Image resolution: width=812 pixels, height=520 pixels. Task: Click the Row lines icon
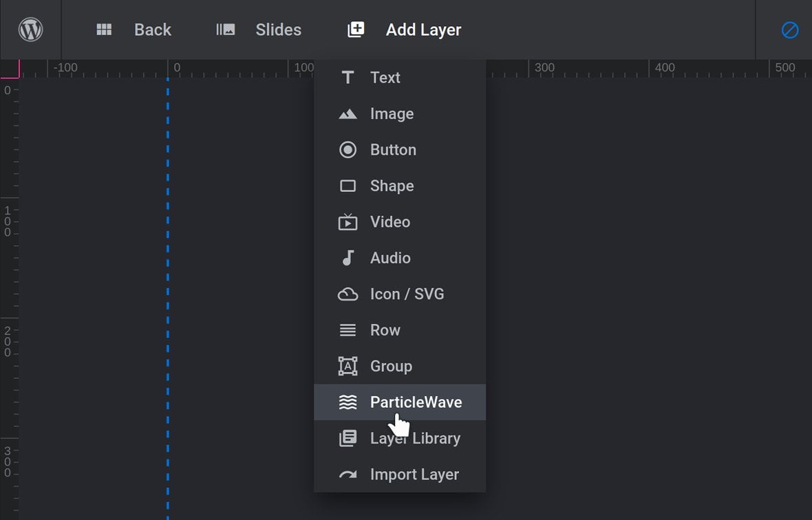coord(348,330)
